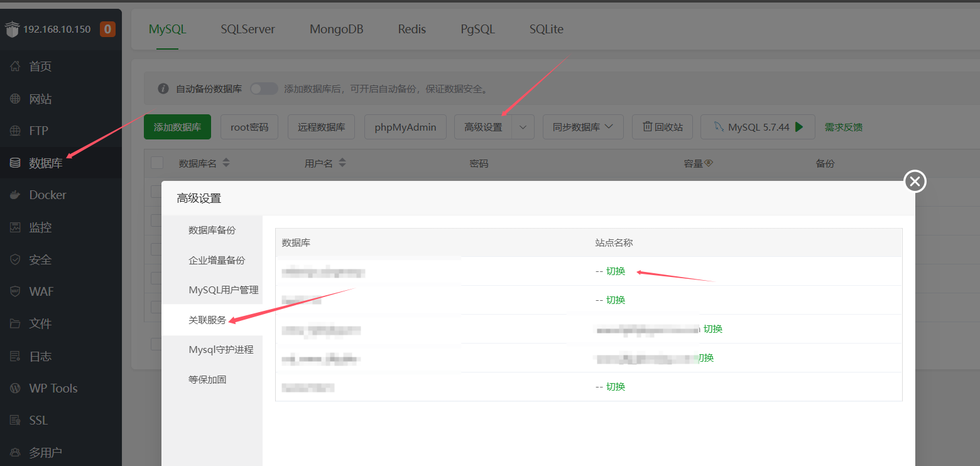Click the WordPress icon for WP Tools

click(15, 388)
